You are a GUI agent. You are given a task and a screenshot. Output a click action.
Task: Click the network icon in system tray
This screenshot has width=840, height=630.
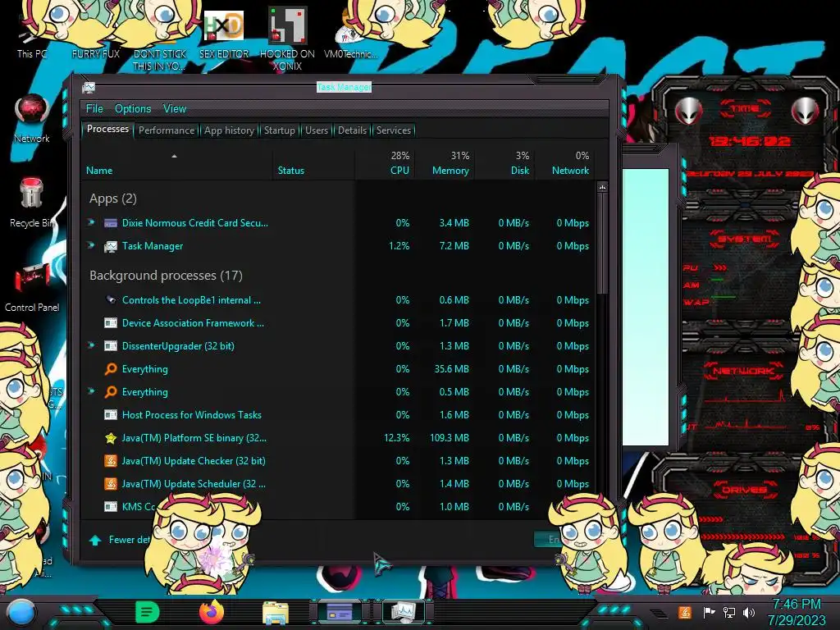(728, 612)
